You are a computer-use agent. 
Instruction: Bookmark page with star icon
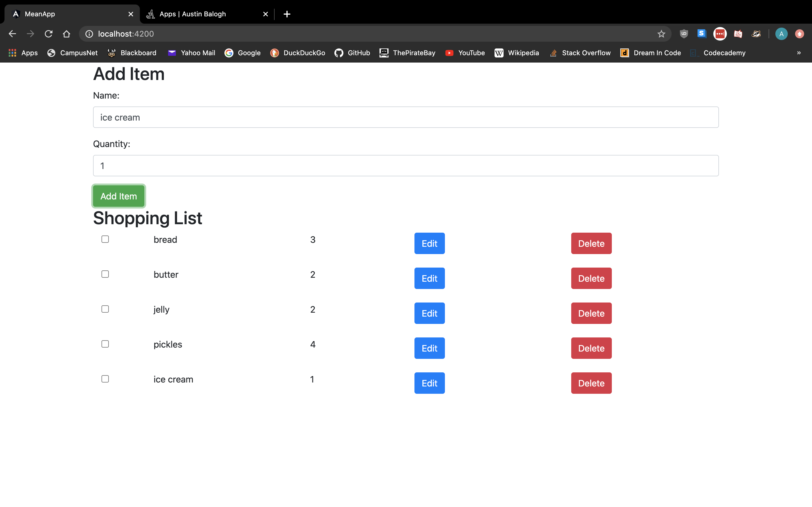[x=661, y=34]
